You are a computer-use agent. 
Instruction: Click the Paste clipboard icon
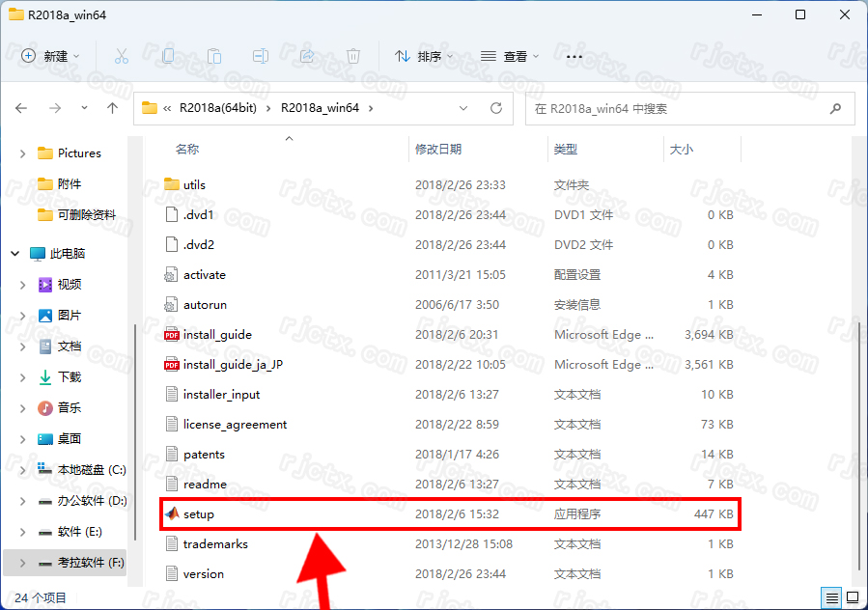tap(214, 56)
